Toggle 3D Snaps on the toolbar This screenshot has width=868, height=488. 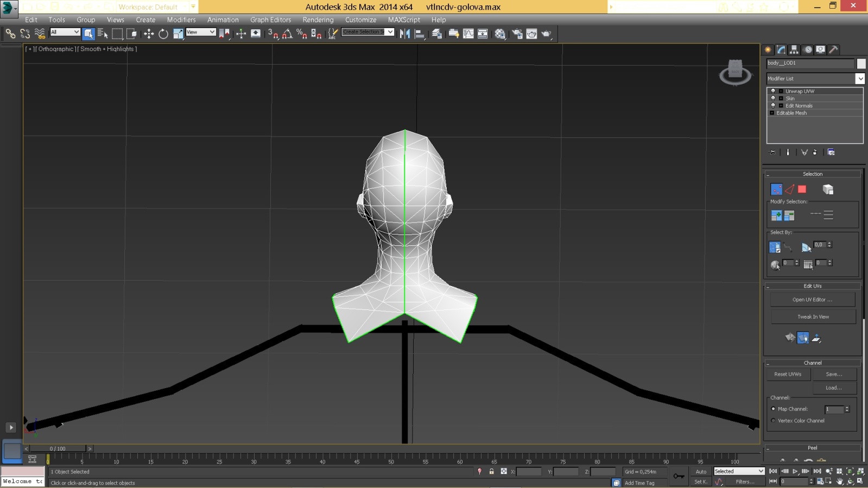[273, 34]
